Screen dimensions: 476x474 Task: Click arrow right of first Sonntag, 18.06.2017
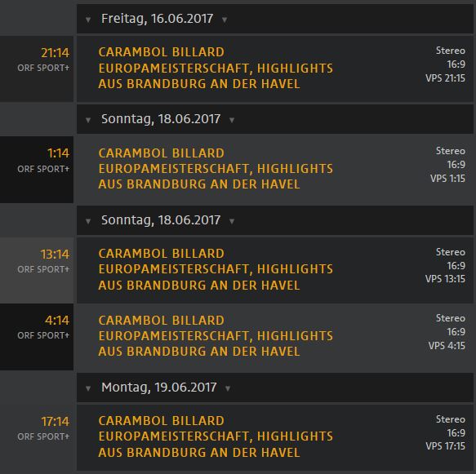coord(232,121)
